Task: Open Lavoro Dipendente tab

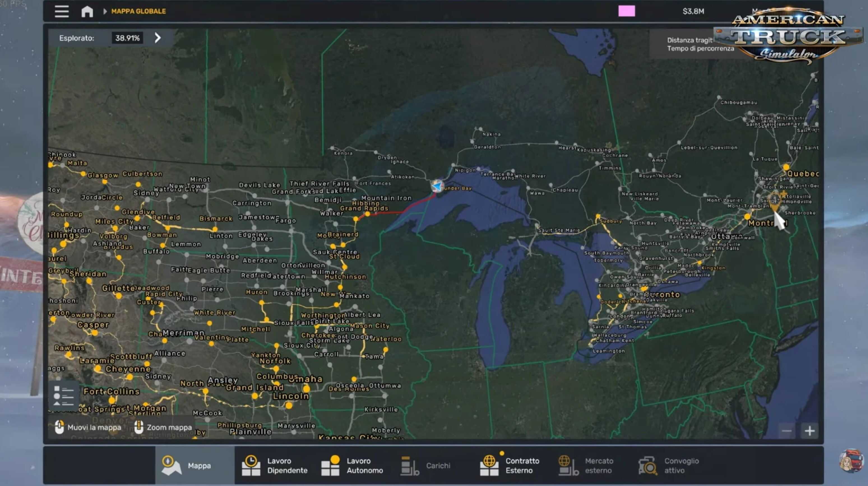Action: pos(275,465)
